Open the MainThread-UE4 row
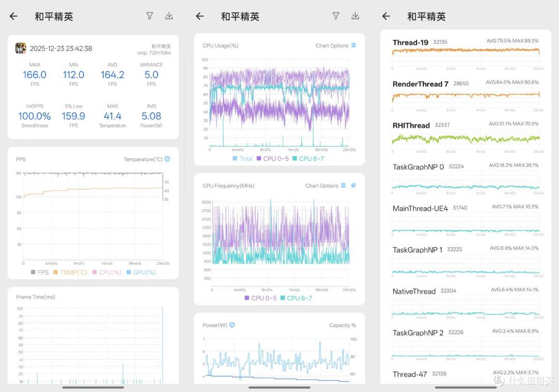 [x=466, y=219]
